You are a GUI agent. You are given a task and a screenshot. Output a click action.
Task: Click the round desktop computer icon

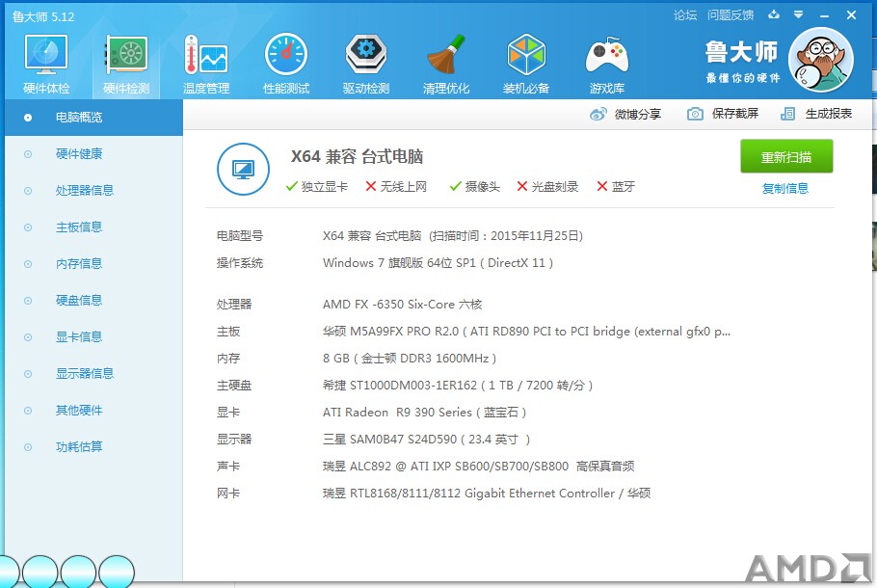coord(243,169)
